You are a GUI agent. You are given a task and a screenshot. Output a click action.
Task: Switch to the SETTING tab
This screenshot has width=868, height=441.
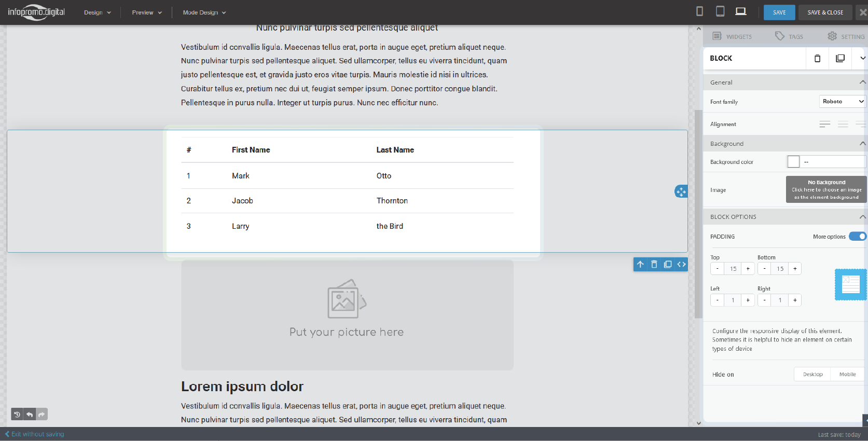click(846, 36)
